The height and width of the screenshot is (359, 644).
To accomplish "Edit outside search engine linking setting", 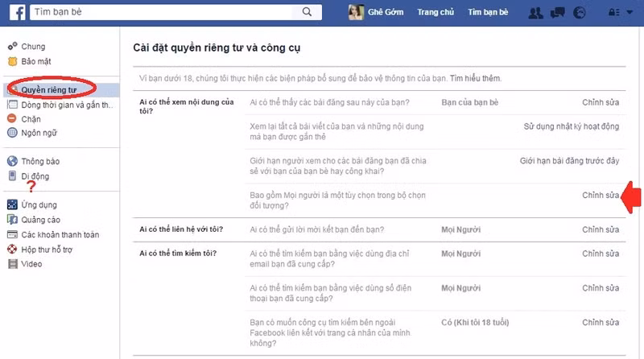I will (601, 323).
